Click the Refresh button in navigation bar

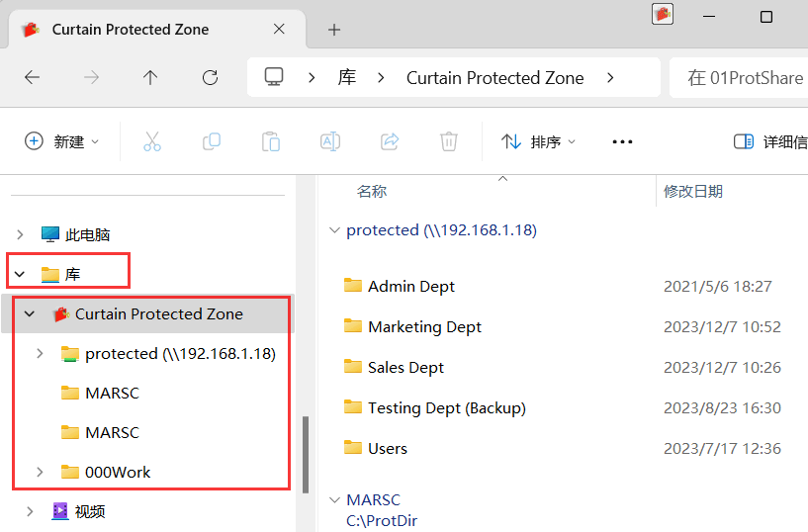[210, 78]
